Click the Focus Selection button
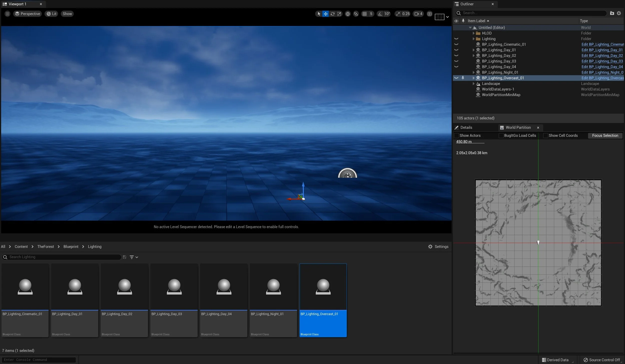The width and height of the screenshot is (625, 364). pyautogui.click(x=605, y=136)
